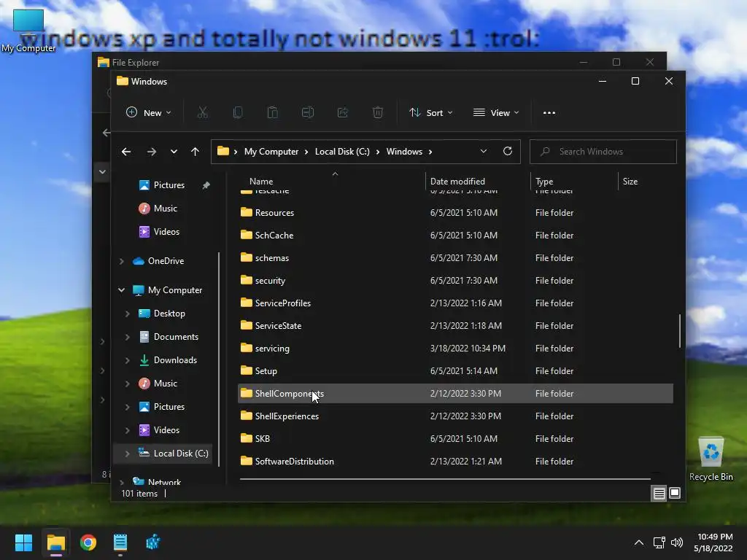Select the SchCache folder row
747x560 pixels.
pos(455,236)
